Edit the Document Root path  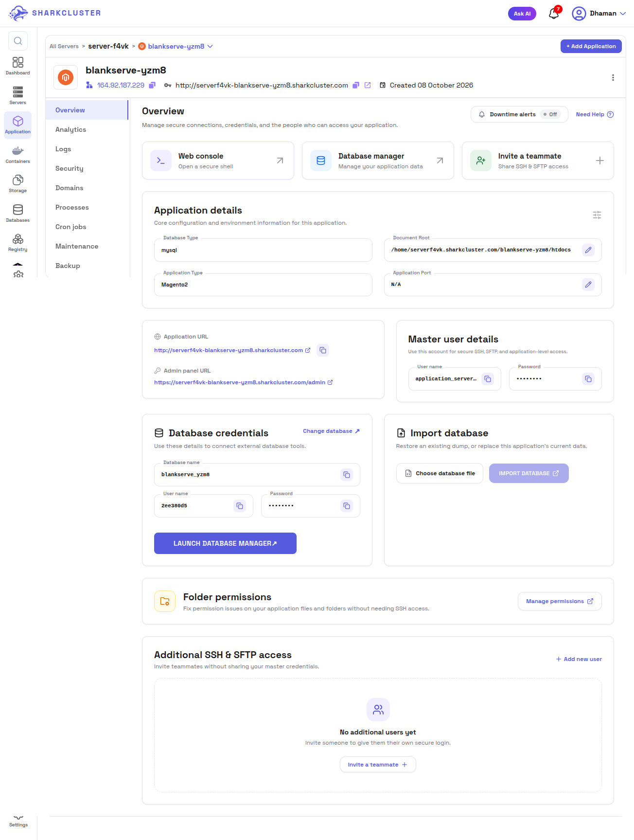click(588, 250)
